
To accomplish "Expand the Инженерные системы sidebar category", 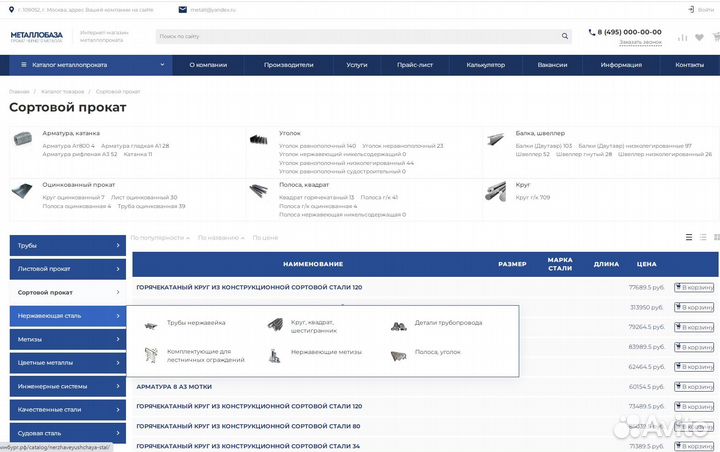I will [68, 386].
